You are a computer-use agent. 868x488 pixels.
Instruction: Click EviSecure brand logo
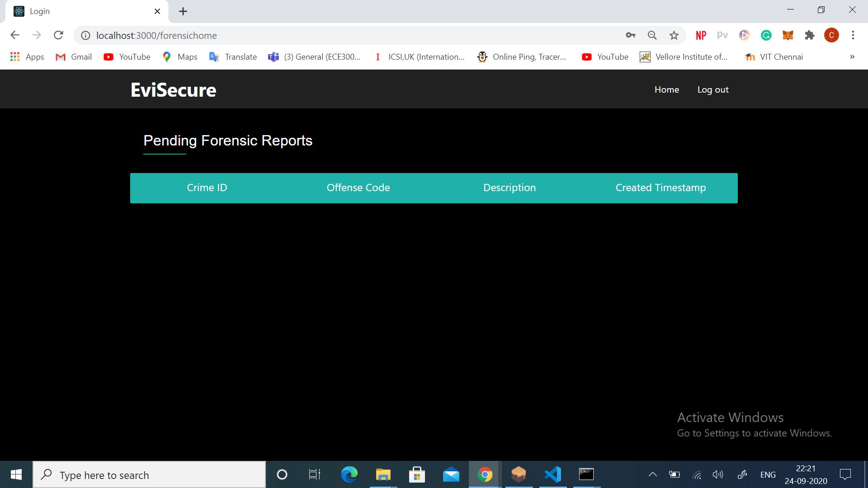(x=173, y=90)
